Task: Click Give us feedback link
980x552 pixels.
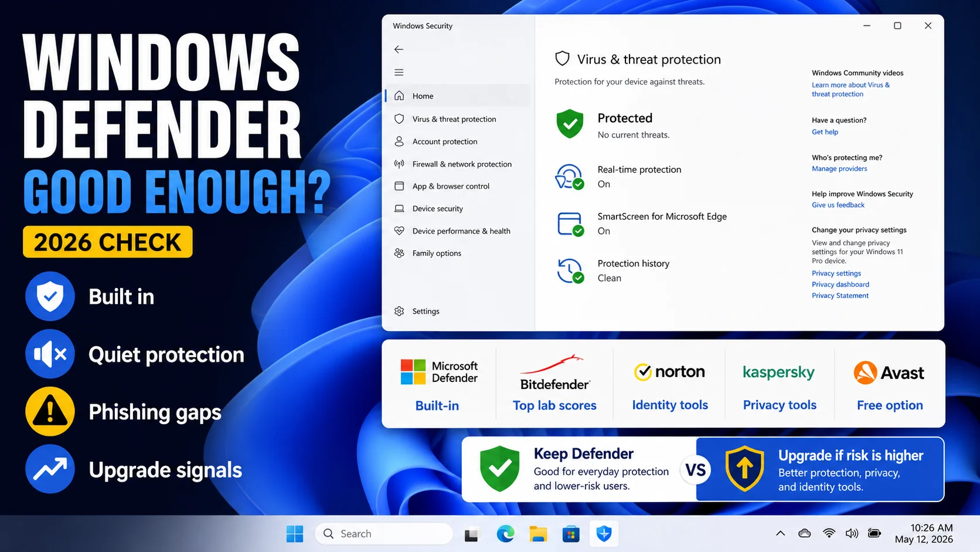Action: tap(838, 205)
